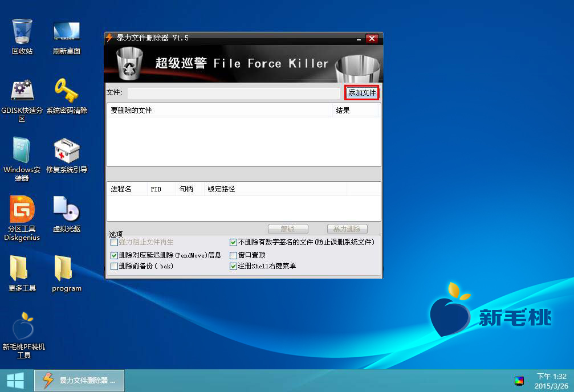Uncheck 注册Shell右键菜单 option
The width and height of the screenshot is (574, 392).
coord(233,266)
